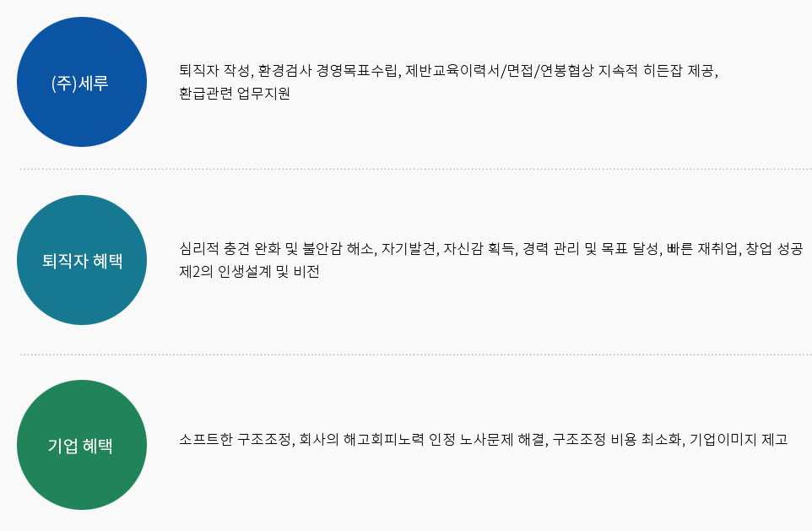Click the text 환급관련 업무지원
Screen dimensions: 812x531
point(234,93)
